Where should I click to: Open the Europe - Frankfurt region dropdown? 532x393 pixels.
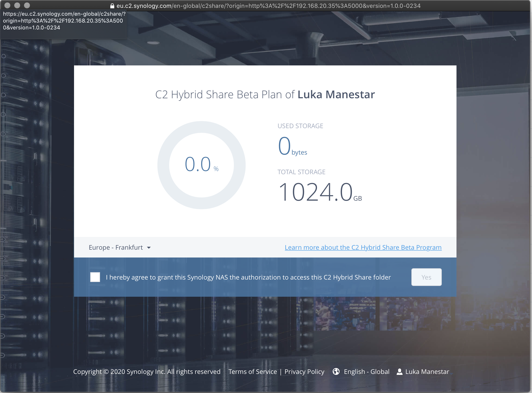tap(120, 247)
